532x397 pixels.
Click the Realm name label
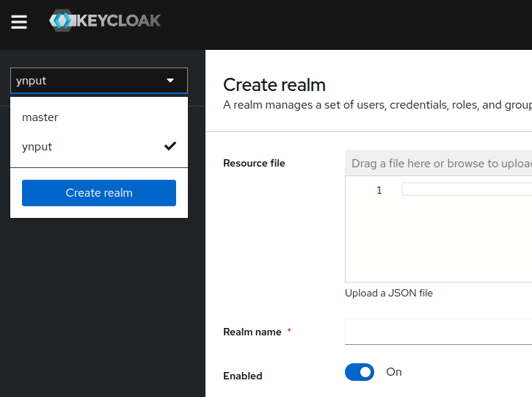pos(252,332)
